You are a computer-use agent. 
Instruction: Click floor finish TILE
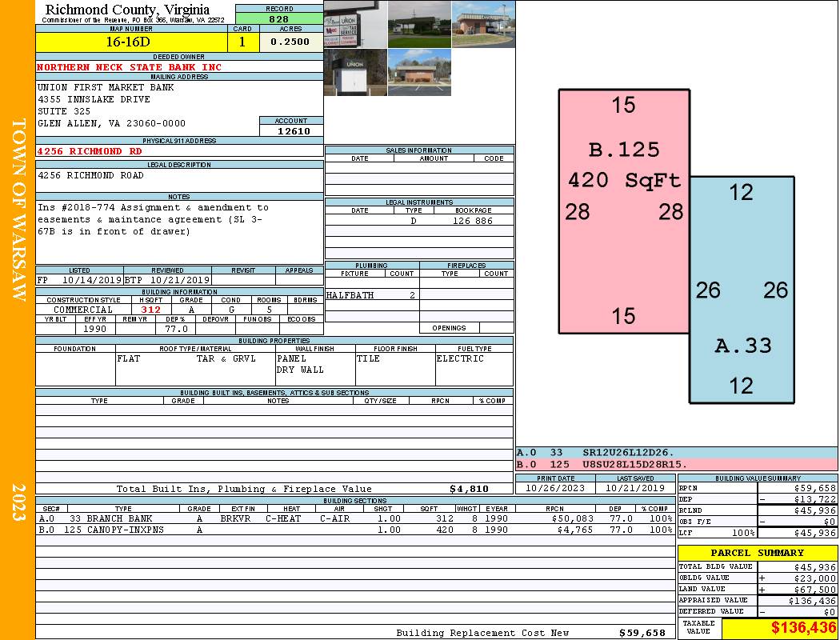pyautogui.click(x=368, y=358)
